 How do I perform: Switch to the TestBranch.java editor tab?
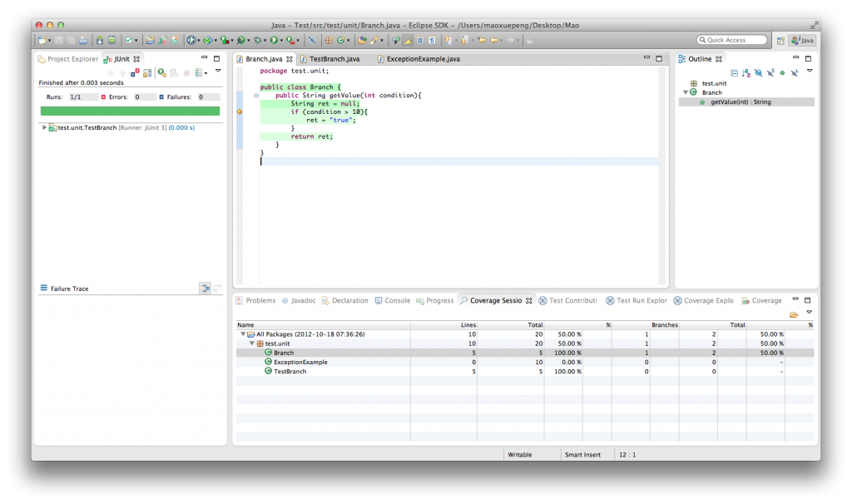334,59
